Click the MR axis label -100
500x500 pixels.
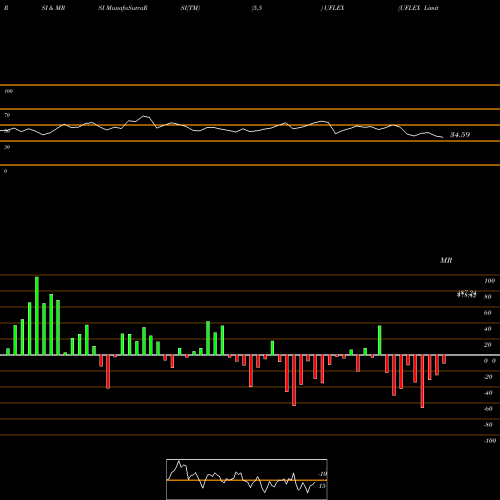(490, 441)
